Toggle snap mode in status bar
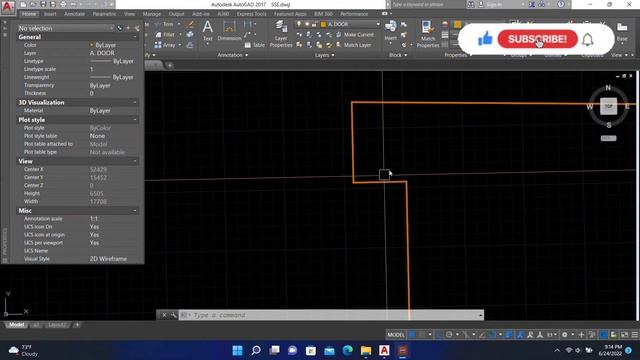Screen dimensions: 640x360 click(x=422, y=335)
